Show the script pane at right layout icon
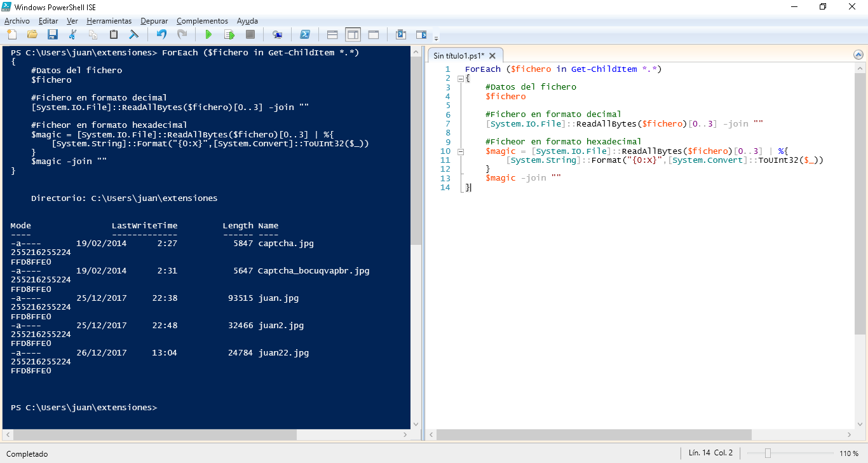The image size is (868, 463). point(353,34)
